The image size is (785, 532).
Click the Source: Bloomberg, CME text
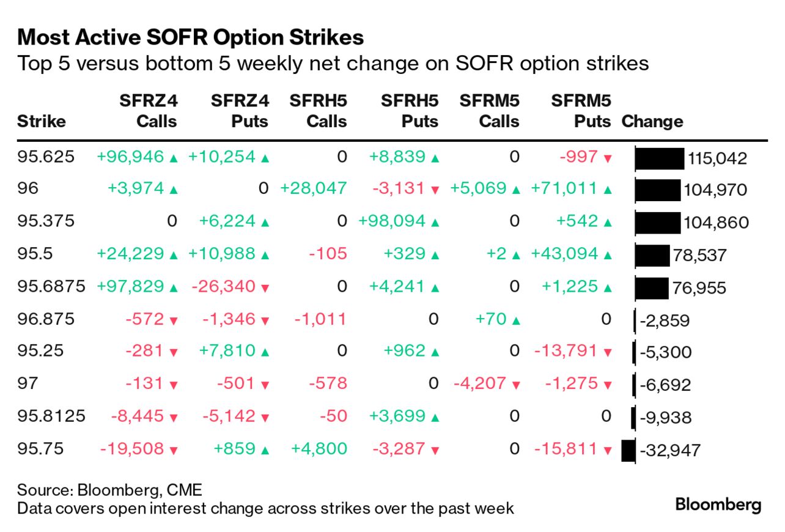109,490
